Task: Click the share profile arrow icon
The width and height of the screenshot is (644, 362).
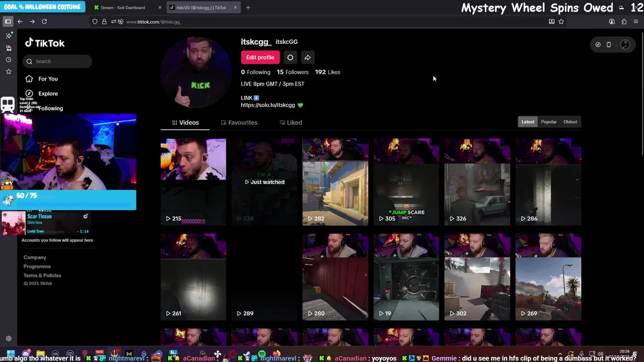Action: point(307,57)
